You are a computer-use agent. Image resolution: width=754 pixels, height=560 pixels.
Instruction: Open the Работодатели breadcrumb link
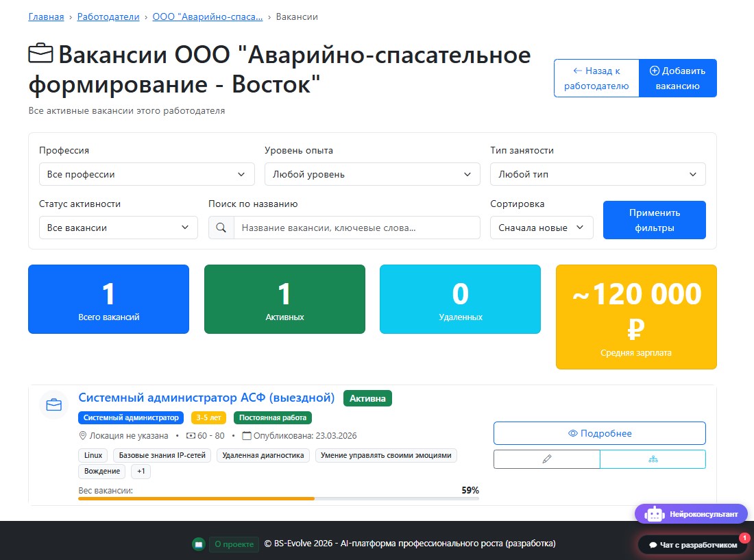click(x=108, y=17)
